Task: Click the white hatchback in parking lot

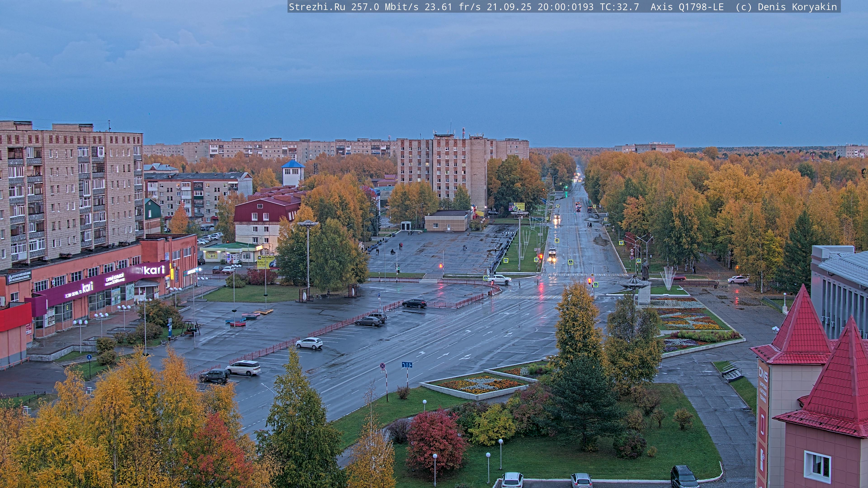Action: pyautogui.click(x=309, y=343)
